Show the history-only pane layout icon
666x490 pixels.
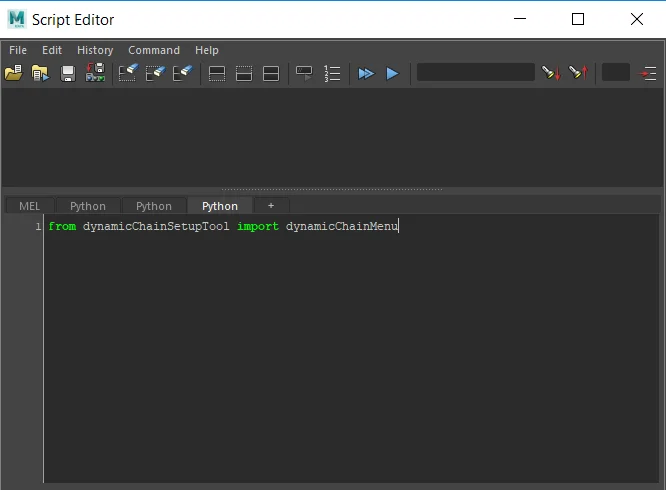pos(217,73)
